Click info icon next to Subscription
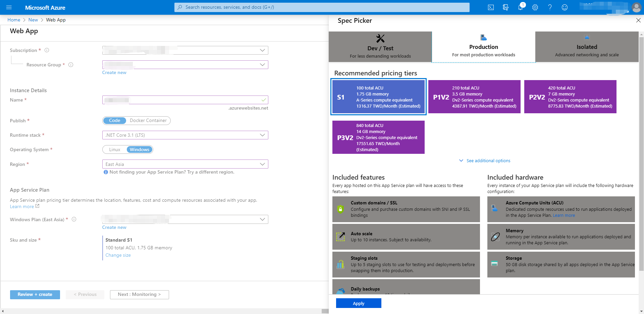This screenshot has width=644, height=314. point(47,50)
